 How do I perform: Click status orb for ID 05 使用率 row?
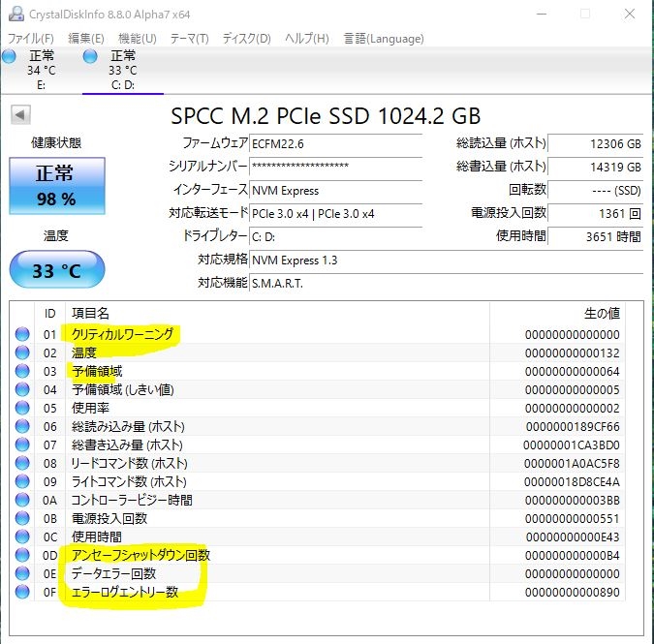(22, 408)
